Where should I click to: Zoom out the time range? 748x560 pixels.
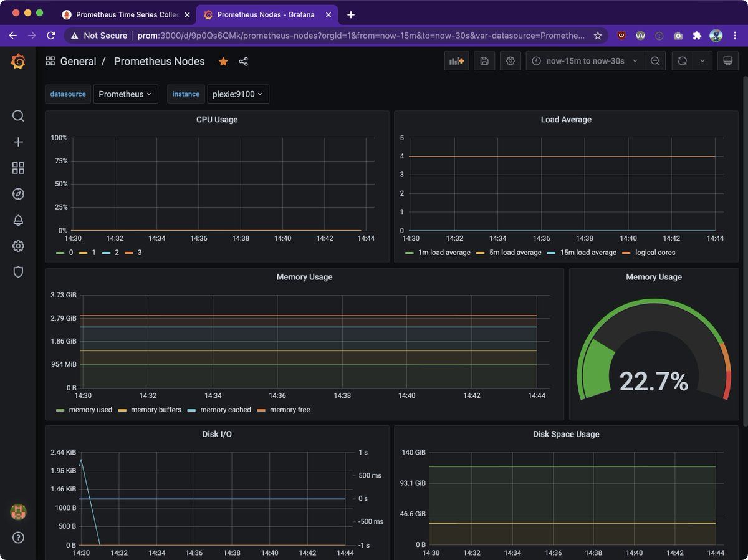pos(655,61)
